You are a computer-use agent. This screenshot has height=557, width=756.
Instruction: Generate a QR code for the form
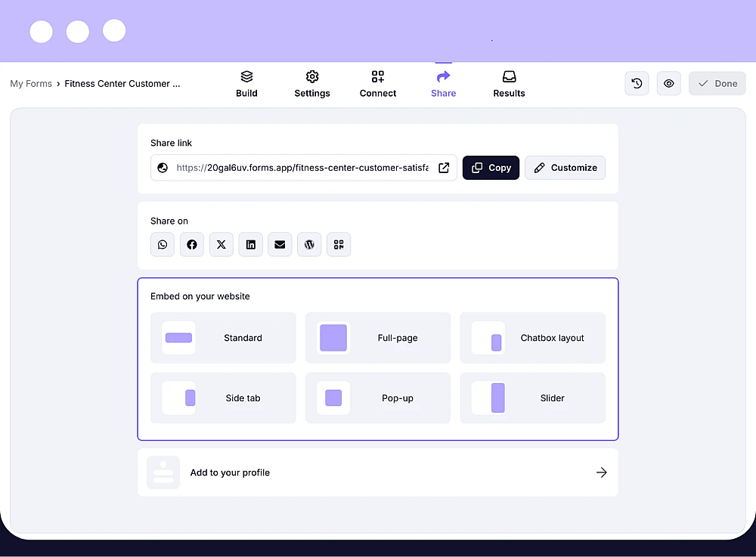coord(339,244)
